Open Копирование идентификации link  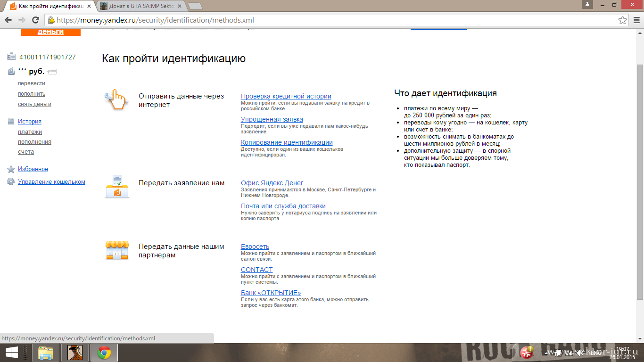click(287, 142)
